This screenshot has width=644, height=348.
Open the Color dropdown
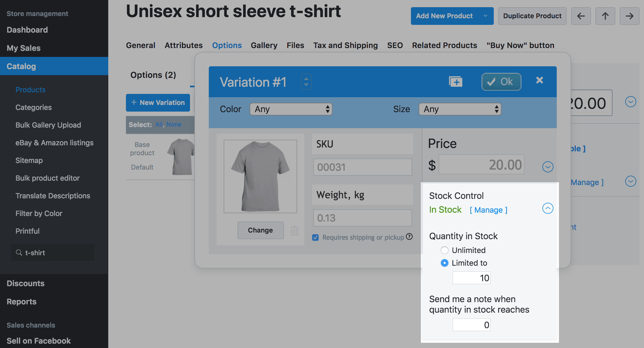point(291,109)
